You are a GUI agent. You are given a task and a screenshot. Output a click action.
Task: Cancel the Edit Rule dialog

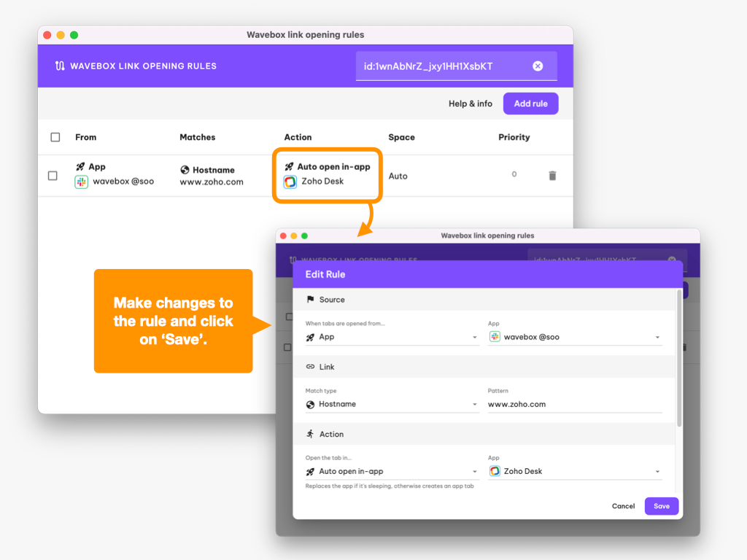point(623,506)
